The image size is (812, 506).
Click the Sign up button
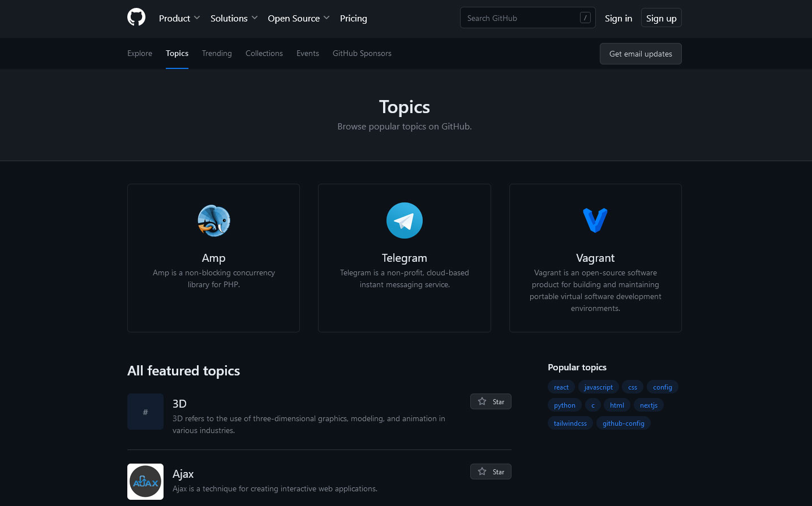[x=661, y=18]
